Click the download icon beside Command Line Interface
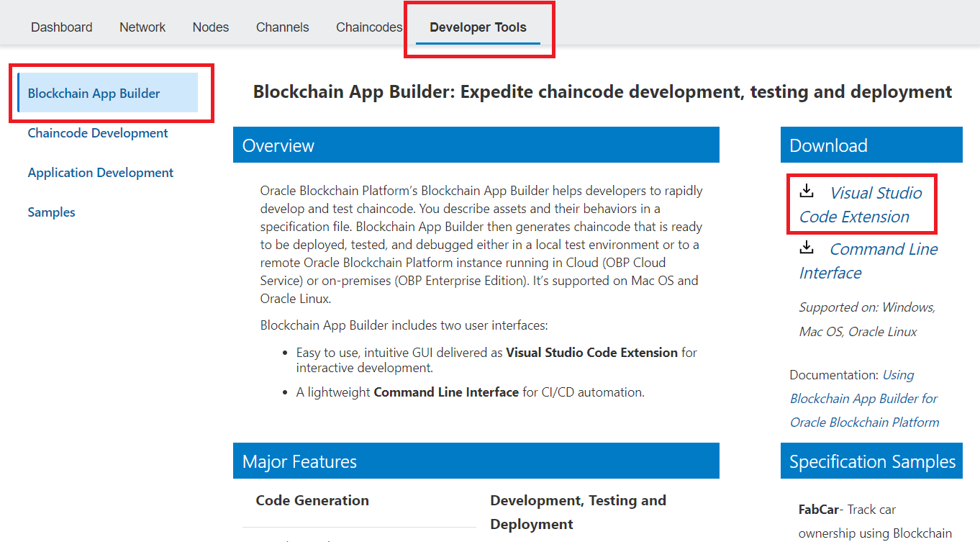The width and height of the screenshot is (980, 542). point(807,248)
